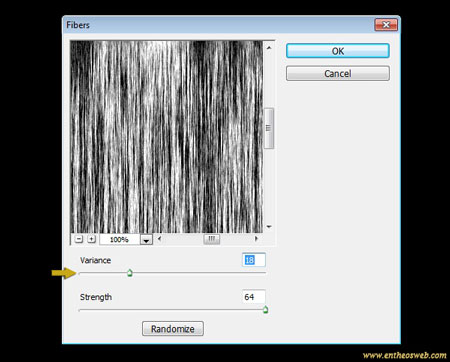Click preview scroll left arrow
Image resolution: width=450 pixels, height=362 pixels.
pyautogui.click(x=159, y=239)
